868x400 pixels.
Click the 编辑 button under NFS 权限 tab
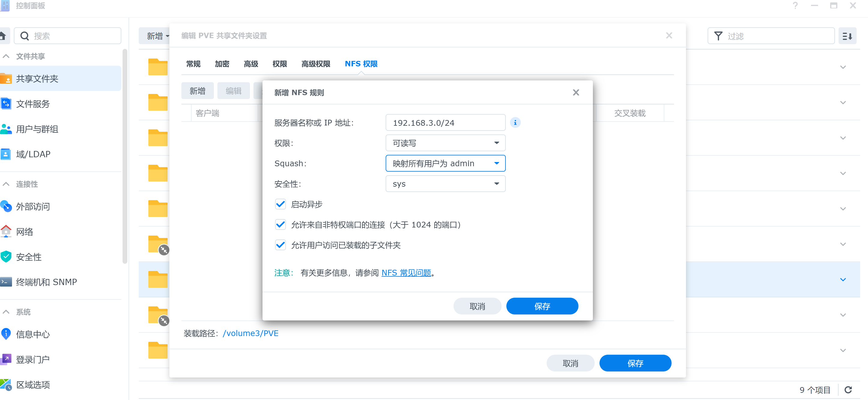[233, 91]
